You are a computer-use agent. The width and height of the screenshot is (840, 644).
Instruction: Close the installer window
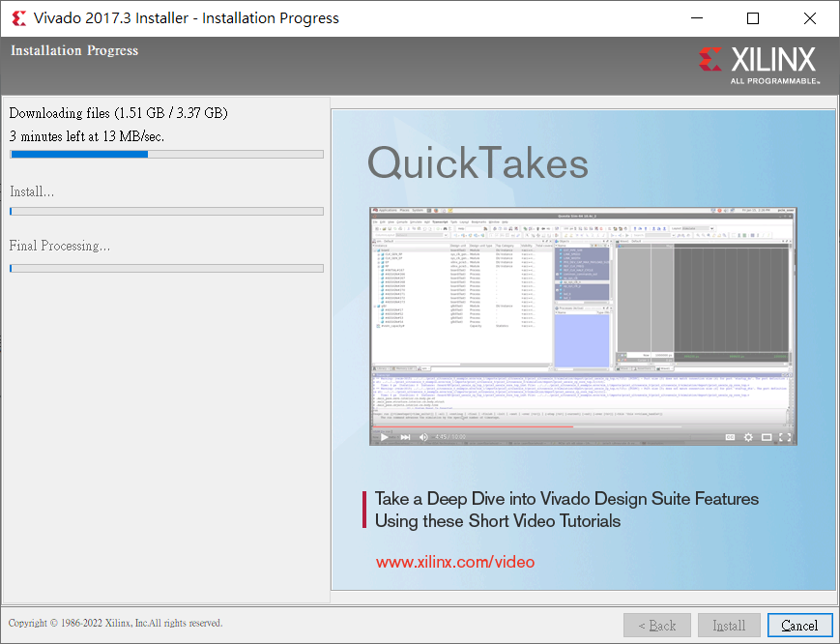coord(810,18)
